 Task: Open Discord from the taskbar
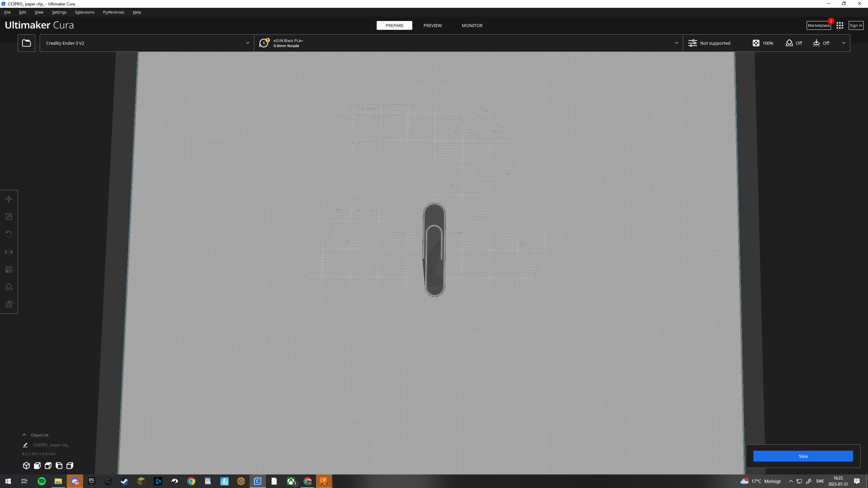75,481
